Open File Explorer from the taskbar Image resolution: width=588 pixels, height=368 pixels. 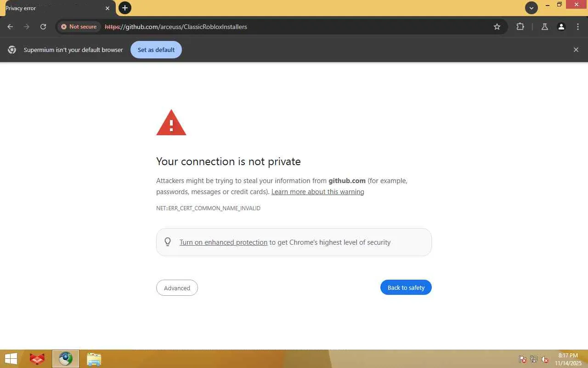(94, 359)
